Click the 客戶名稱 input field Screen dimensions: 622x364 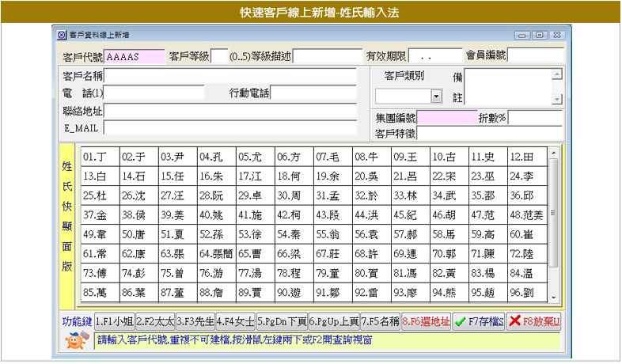pos(234,76)
